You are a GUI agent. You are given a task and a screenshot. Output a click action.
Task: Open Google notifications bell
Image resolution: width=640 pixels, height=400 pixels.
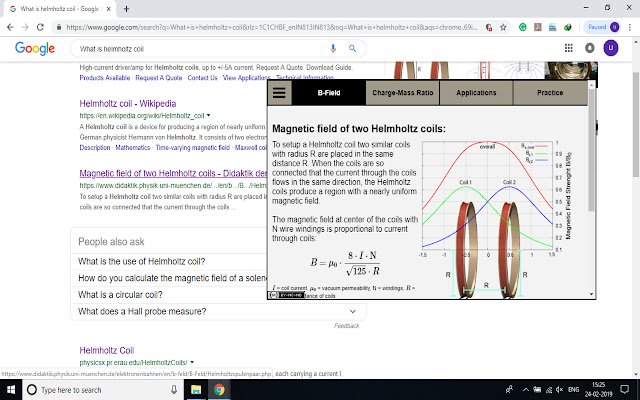pyautogui.click(x=589, y=48)
